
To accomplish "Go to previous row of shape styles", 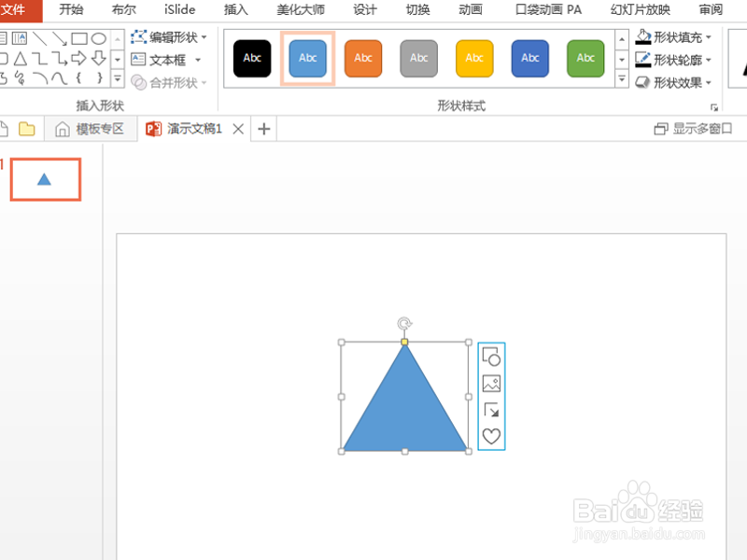I will point(622,39).
